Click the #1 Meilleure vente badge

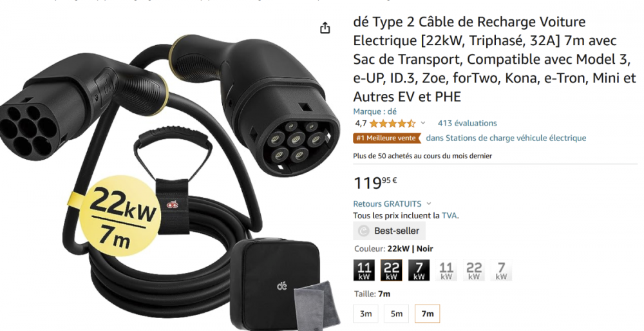coord(387,138)
